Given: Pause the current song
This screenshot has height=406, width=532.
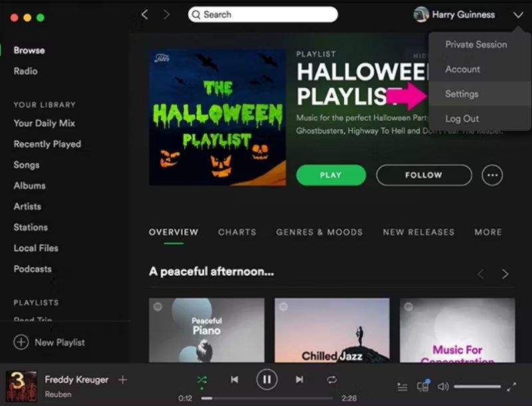Looking at the screenshot, I should pyautogui.click(x=267, y=379).
